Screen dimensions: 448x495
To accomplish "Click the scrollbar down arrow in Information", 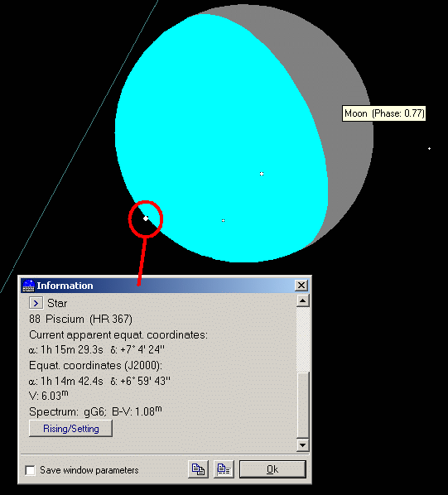I will tap(303, 445).
